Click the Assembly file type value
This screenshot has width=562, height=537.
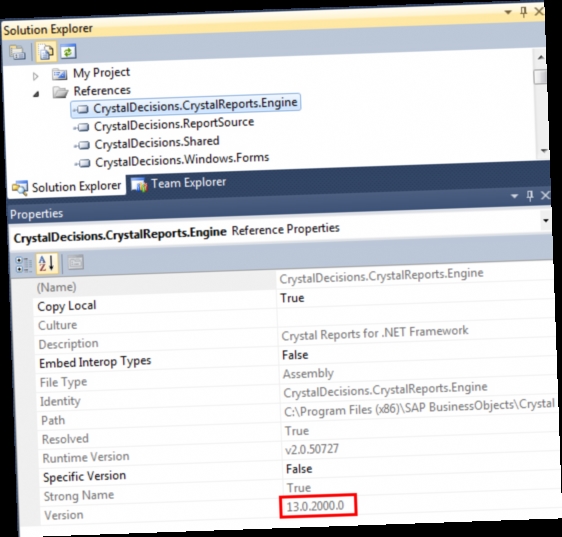pos(308,374)
